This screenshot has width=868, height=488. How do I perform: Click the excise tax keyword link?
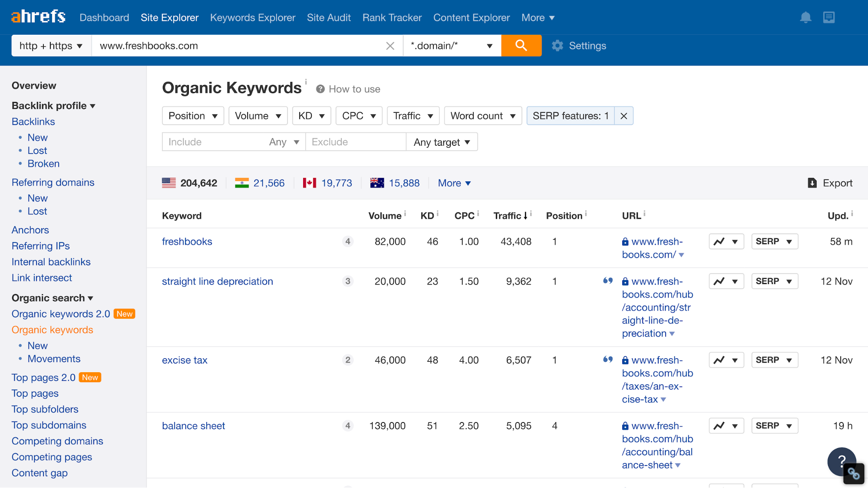(x=185, y=360)
